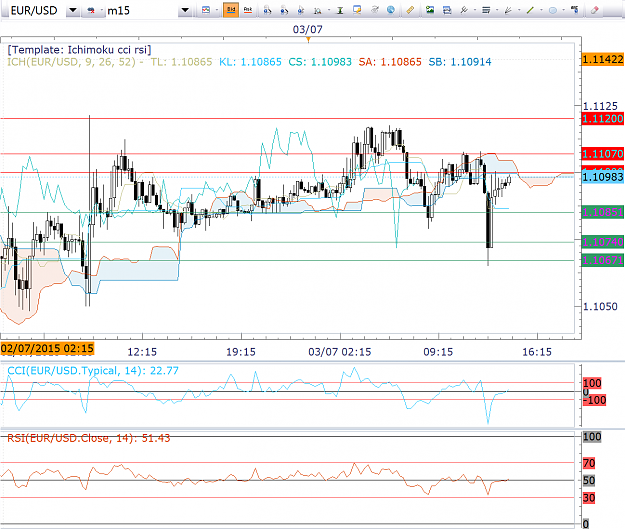Image resolution: width=625 pixels, height=529 pixels.
Task: Click the 1.1050 price axis label
Action: point(600,307)
